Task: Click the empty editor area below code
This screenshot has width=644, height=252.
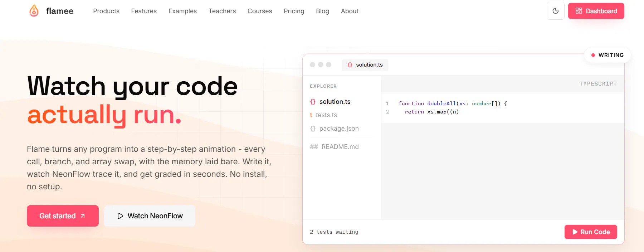Action: [503, 171]
